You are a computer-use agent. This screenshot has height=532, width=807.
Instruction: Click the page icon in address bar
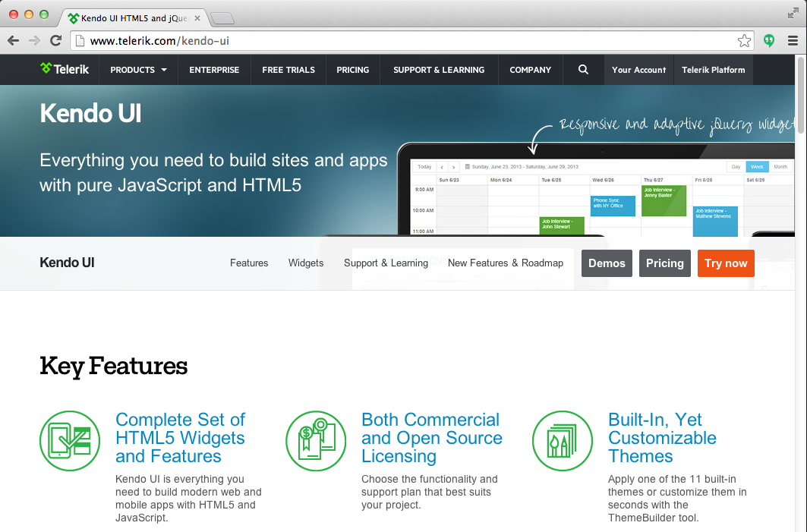pyautogui.click(x=80, y=41)
